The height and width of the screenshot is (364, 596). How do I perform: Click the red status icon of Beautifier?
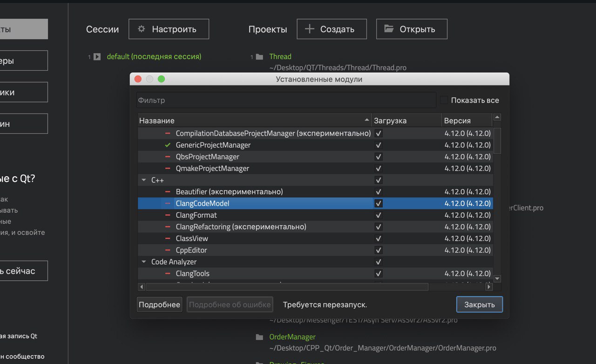pos(168,192)
